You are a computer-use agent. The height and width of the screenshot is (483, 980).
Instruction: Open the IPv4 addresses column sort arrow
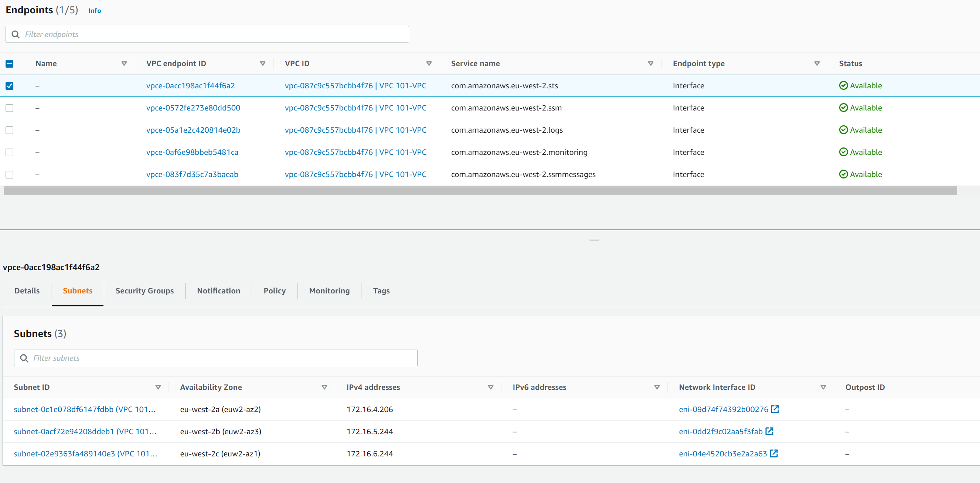(x=490, y=387)
